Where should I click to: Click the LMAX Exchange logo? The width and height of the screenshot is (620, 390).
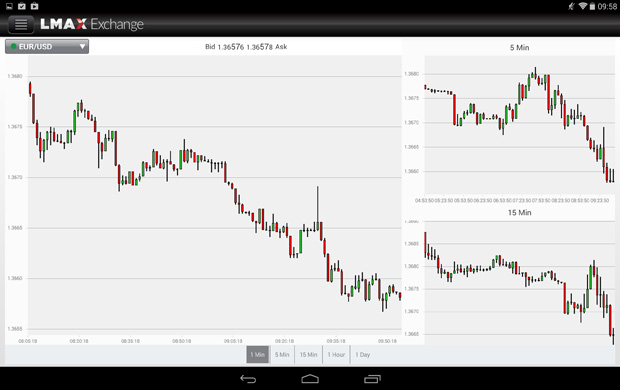[92, 24]
